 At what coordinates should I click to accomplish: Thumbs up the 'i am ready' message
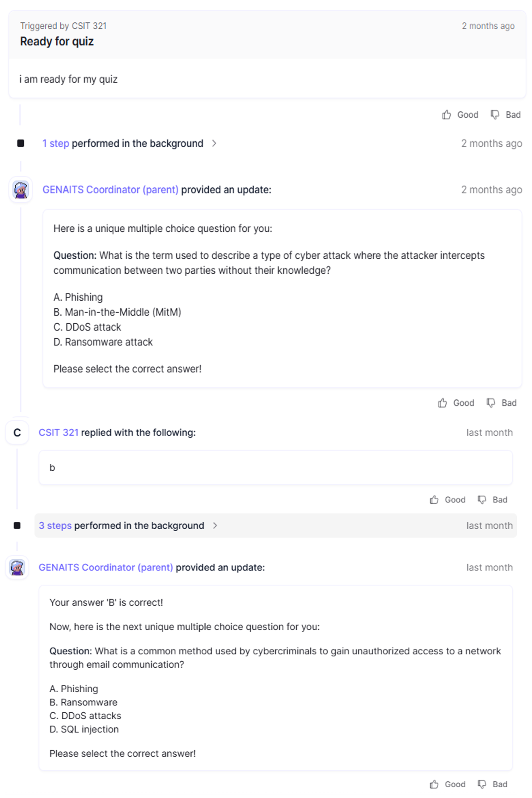click(460, 115)
